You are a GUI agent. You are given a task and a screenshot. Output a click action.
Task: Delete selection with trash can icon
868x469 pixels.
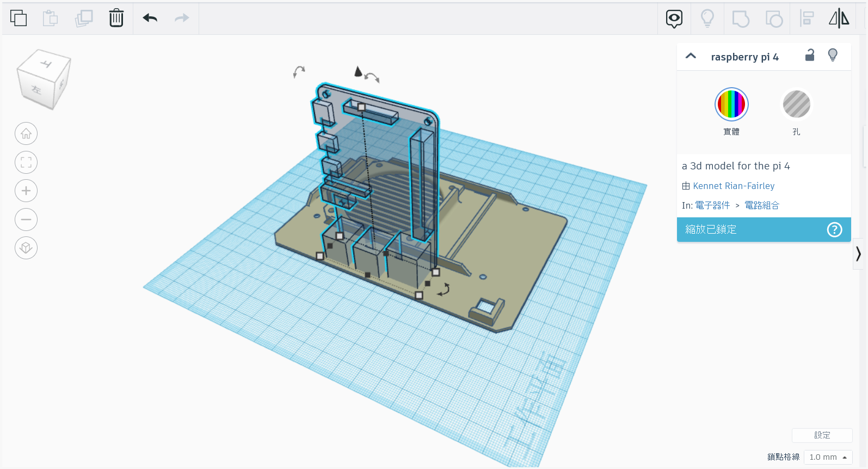tap(116, 18)
